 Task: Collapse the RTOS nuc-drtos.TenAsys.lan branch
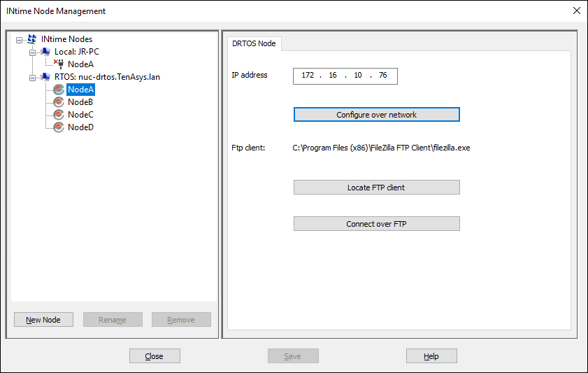32,78
